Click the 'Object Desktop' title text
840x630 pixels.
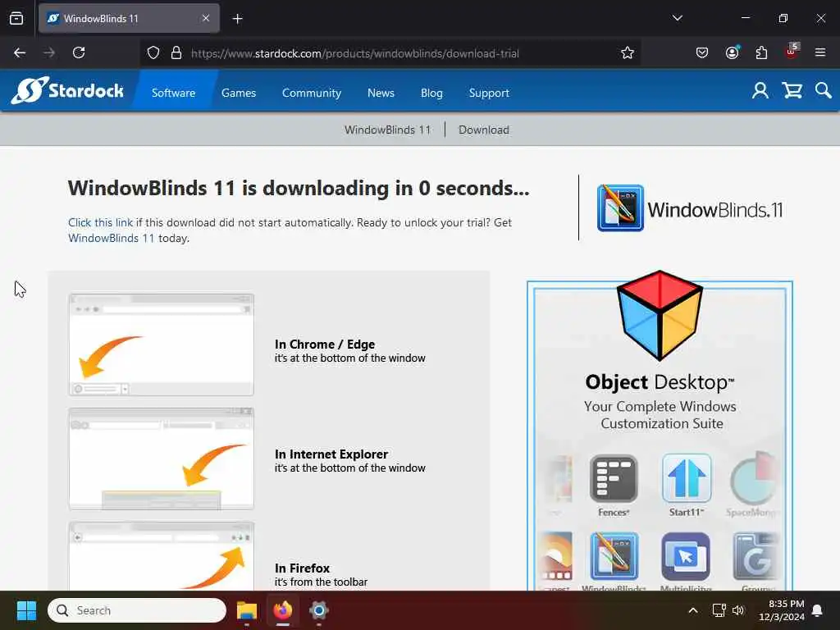660,382
